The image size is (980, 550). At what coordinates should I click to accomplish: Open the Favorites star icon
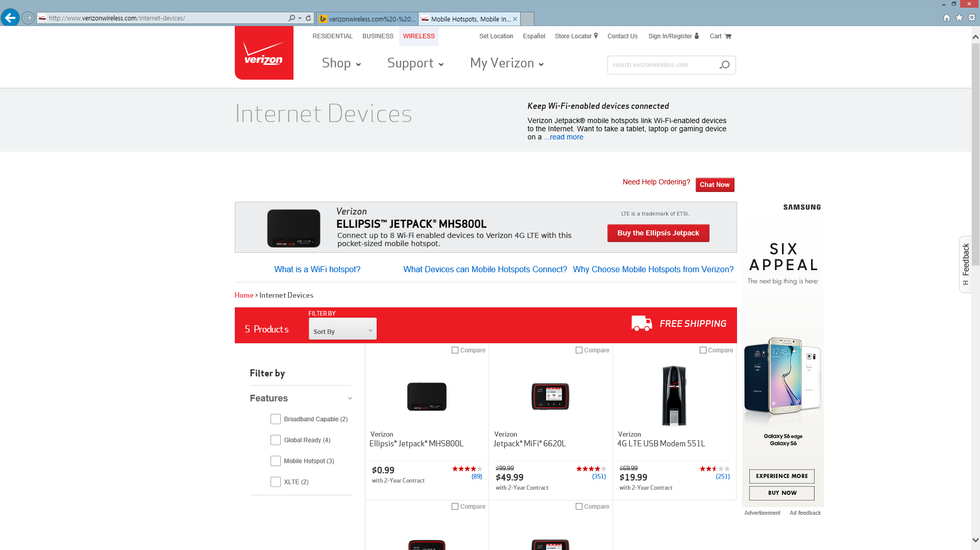pos(960,18)
